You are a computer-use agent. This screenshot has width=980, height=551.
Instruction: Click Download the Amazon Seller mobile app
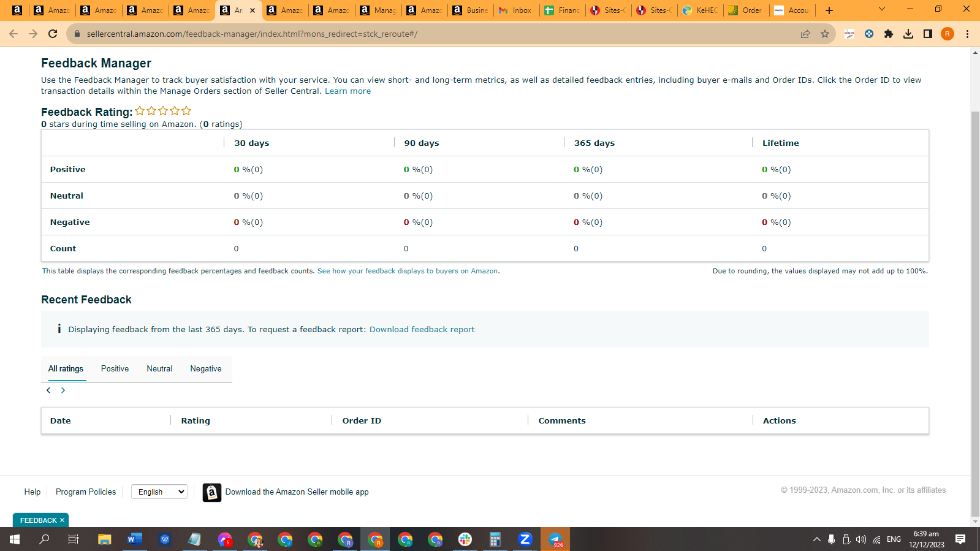pos(297,492)
